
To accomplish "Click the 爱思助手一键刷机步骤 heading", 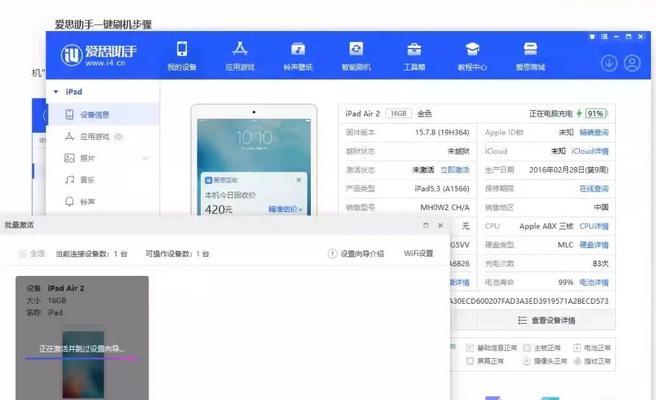I will pyautogui.click(x=103, y=24).
